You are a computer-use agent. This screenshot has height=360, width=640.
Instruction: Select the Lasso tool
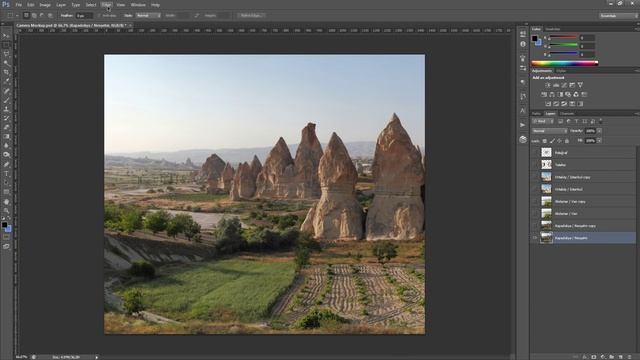(x=6, y=54)
